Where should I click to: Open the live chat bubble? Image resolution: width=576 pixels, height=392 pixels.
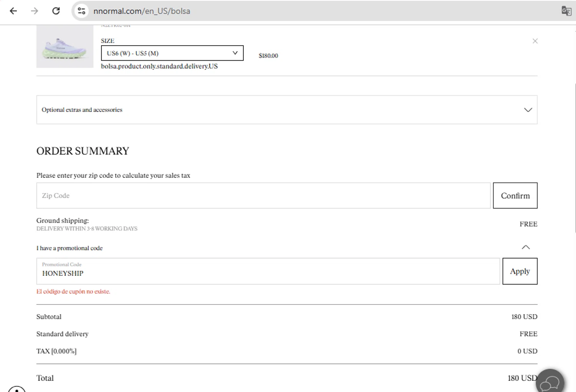(550, 382)
